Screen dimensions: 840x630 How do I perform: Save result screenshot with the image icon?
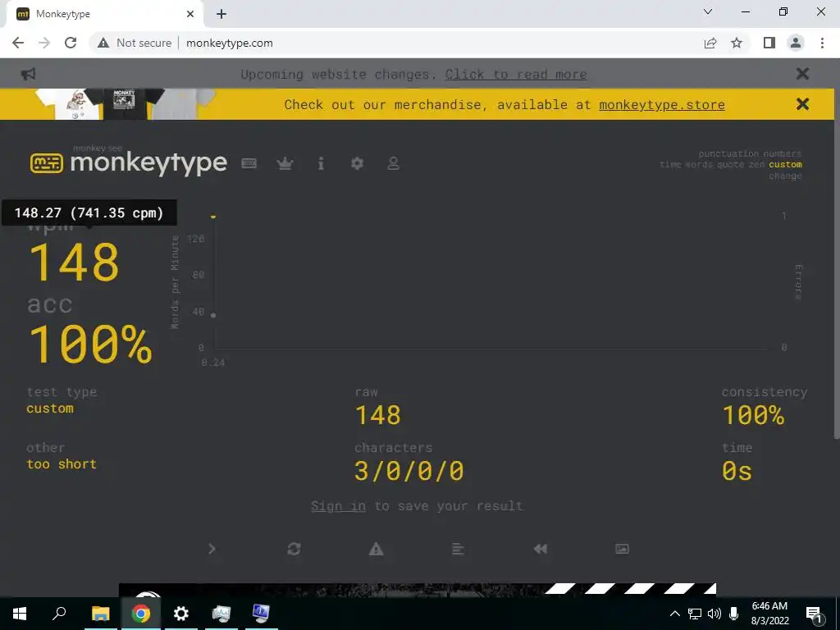click(622, 549)
